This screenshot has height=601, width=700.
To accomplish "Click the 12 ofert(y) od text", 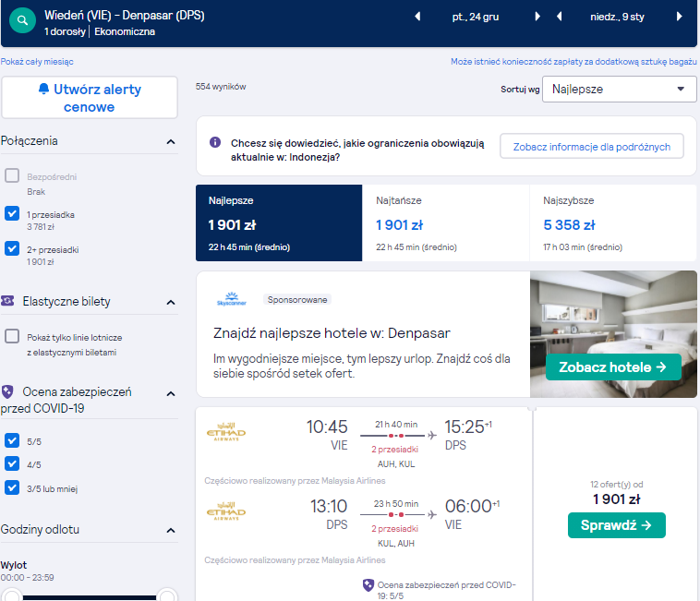I will tap(617, 484).
